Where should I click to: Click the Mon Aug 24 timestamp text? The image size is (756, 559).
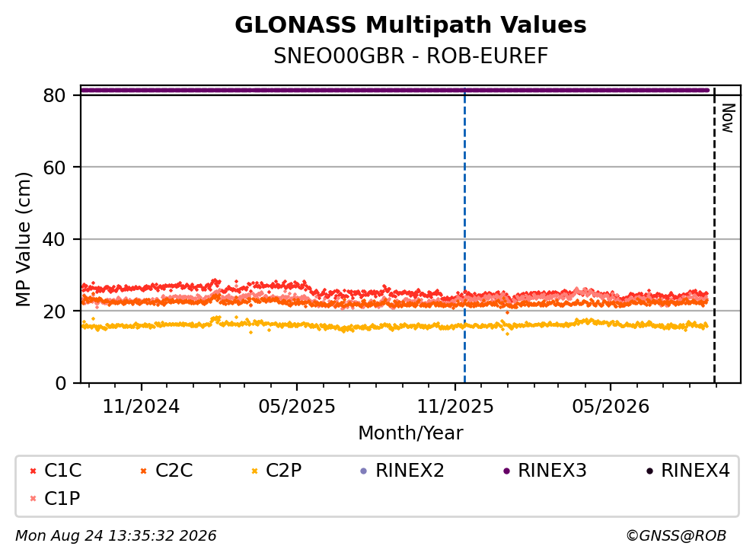(116, 535)
